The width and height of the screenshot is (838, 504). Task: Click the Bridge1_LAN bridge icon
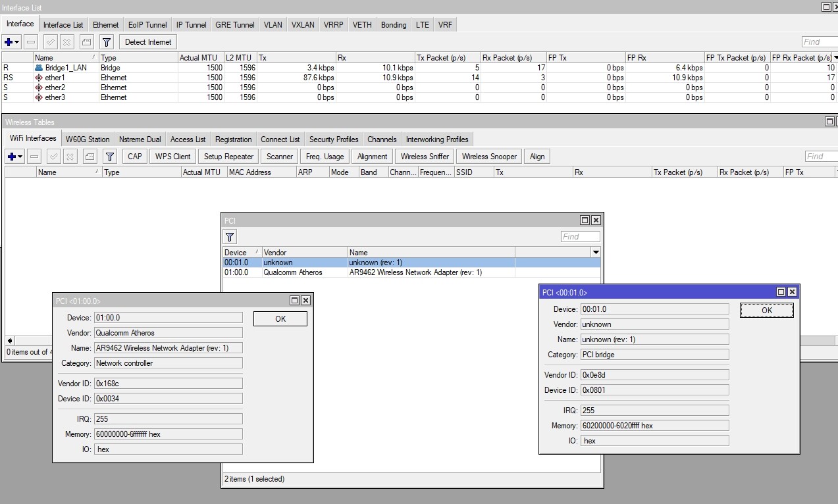pos(39,68)
